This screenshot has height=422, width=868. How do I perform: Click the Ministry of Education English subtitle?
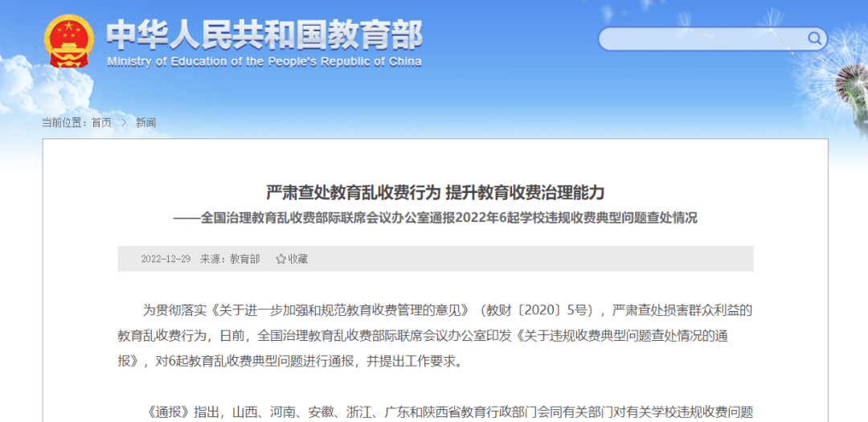(264, 61)
